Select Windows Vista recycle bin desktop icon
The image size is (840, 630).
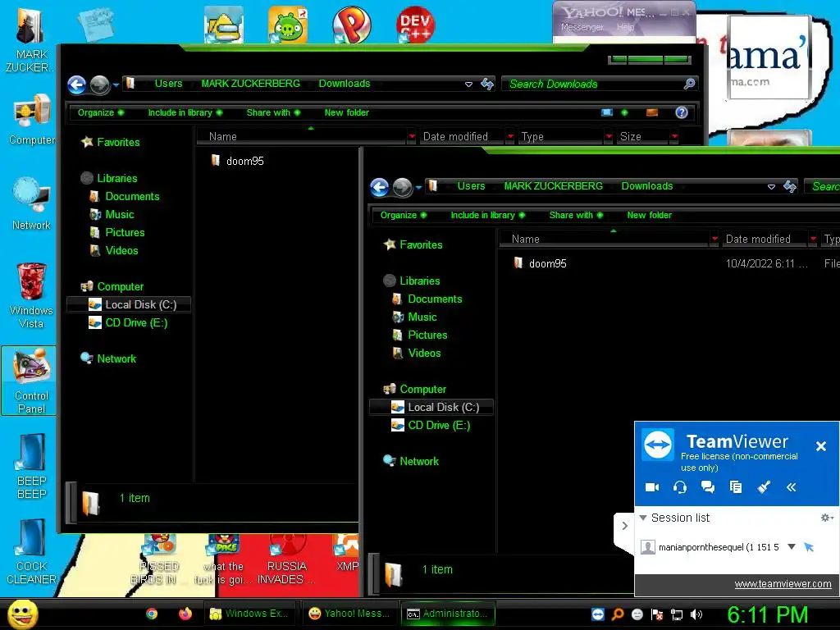(x=31, y=295)
